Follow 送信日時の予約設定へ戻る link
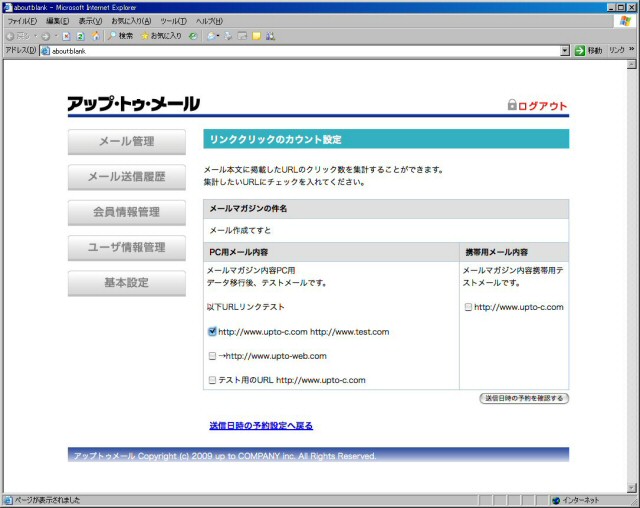Image resolution: width=640 pixels, height=508 pixels. (x=261, y=426)
